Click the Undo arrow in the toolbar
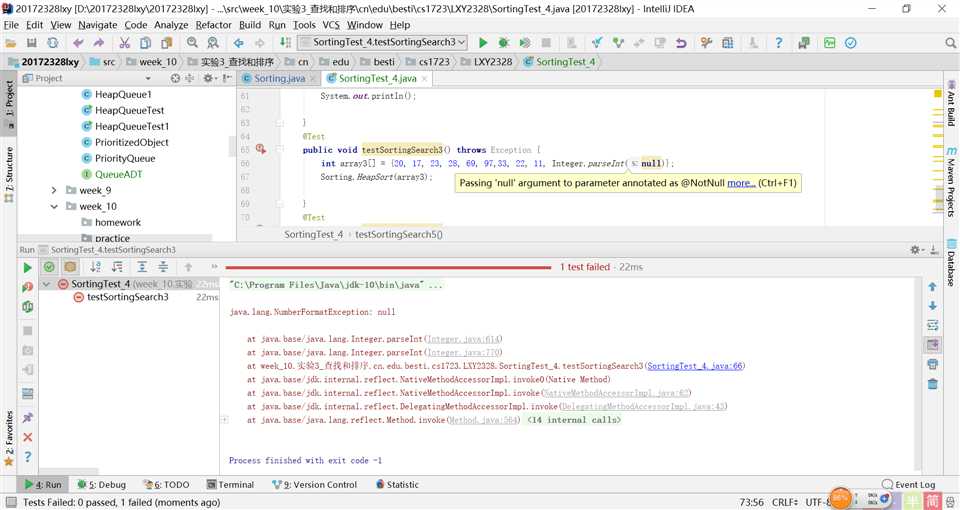 78,42
